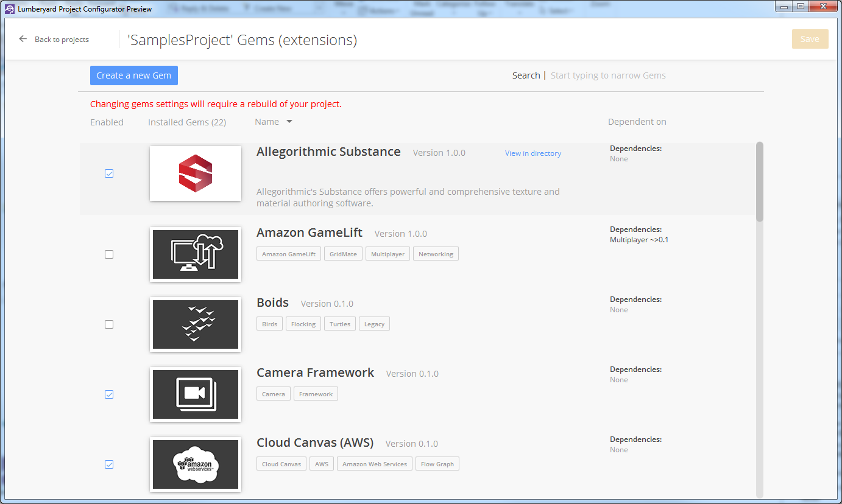Click the Camera tag under Camera Framework
842x504 pixels.
(x=274, y=394)
